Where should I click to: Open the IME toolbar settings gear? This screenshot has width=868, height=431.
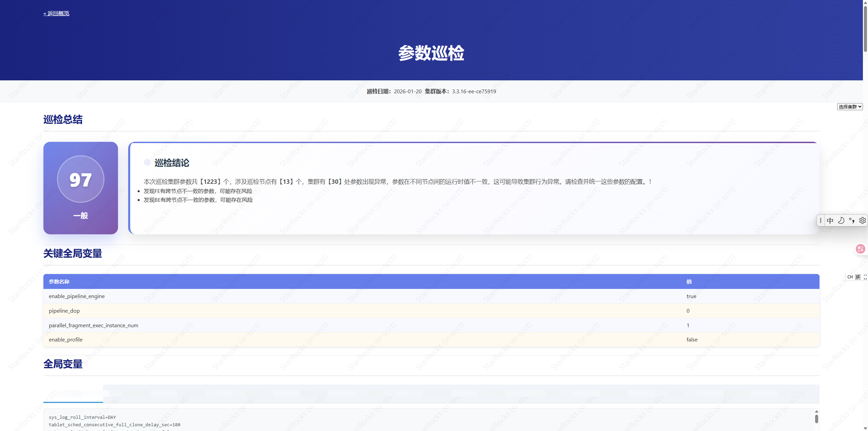[x=863, y=221]
